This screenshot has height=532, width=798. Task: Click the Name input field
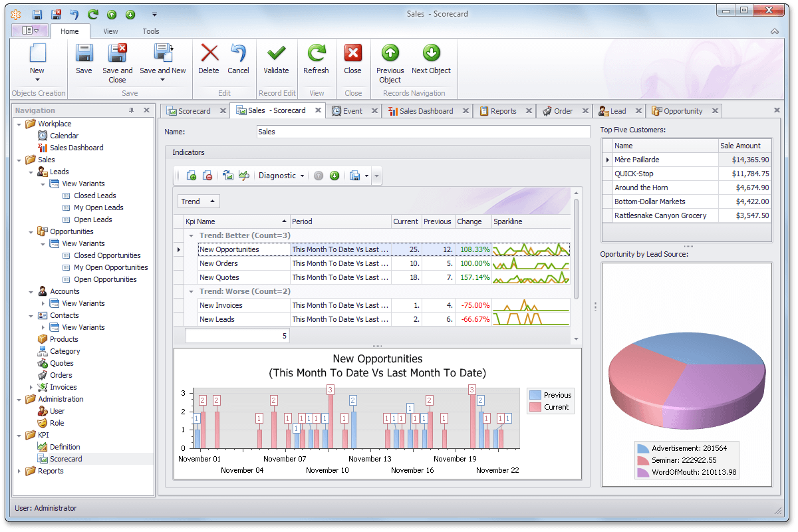[x=423, y=132]
